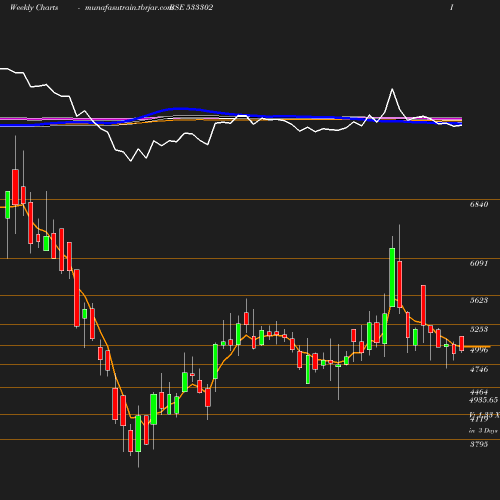Click the 3795 price level label
Viewport: 500px width, 500px height.
click(479, 444)
